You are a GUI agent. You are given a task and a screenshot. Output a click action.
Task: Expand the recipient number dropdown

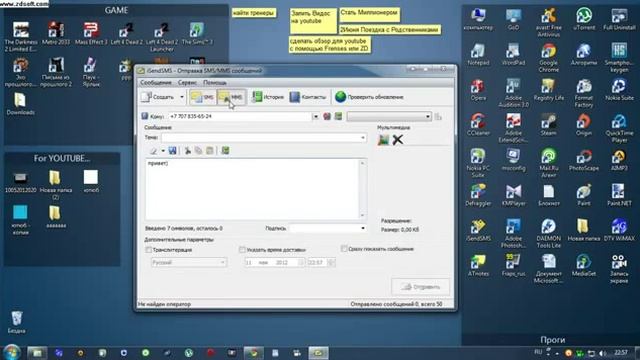pos(316,117)
